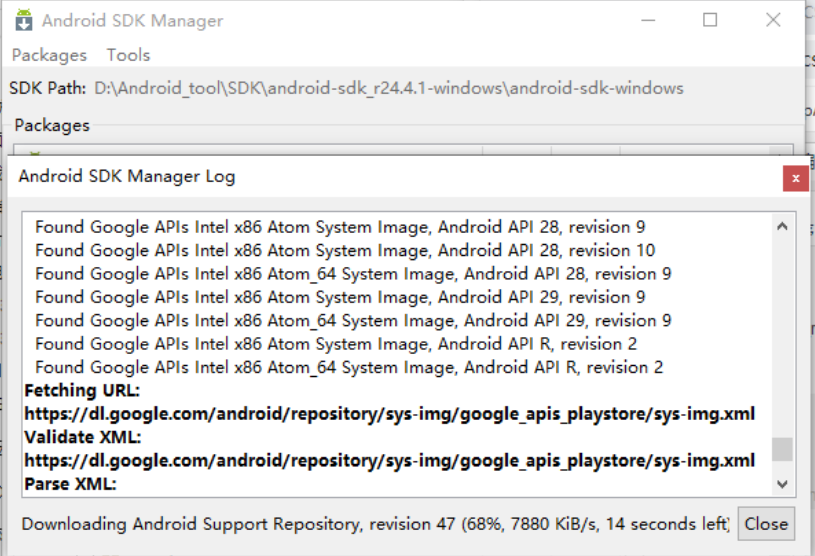Maximize the Android SDK Manager window

tap(710, 20)
